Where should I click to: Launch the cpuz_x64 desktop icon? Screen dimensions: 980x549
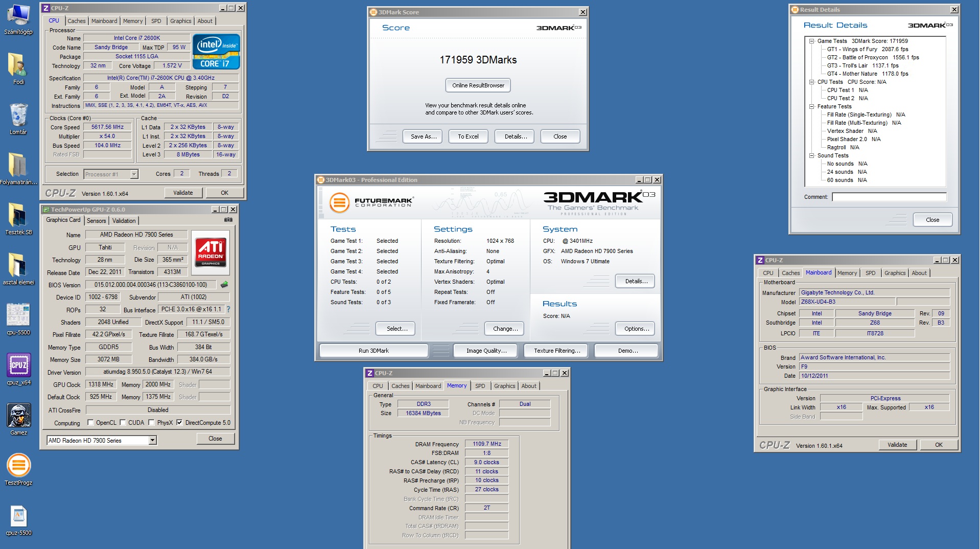click(x=18, y=369)
